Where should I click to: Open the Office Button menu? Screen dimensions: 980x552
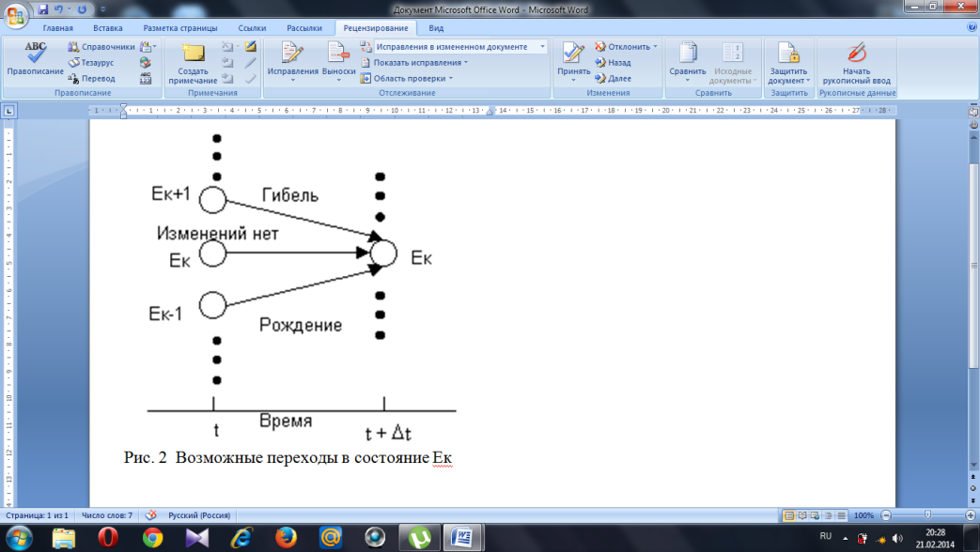[16, 14]
